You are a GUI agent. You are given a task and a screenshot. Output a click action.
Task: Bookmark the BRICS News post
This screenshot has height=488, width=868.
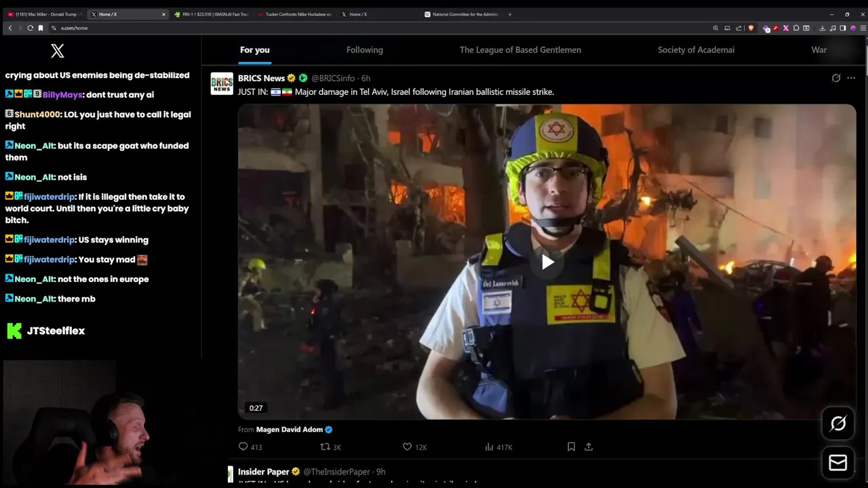pos(571,447)
